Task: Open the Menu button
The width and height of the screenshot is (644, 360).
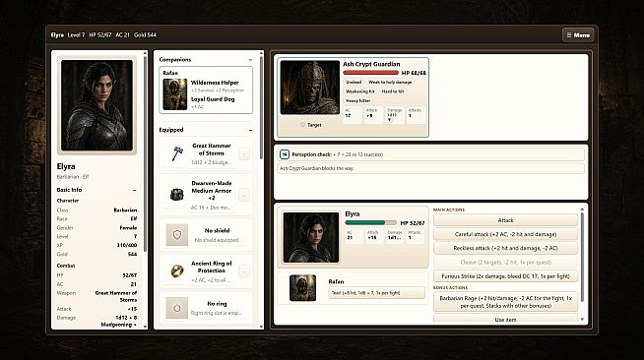Action: click(578, 35)
